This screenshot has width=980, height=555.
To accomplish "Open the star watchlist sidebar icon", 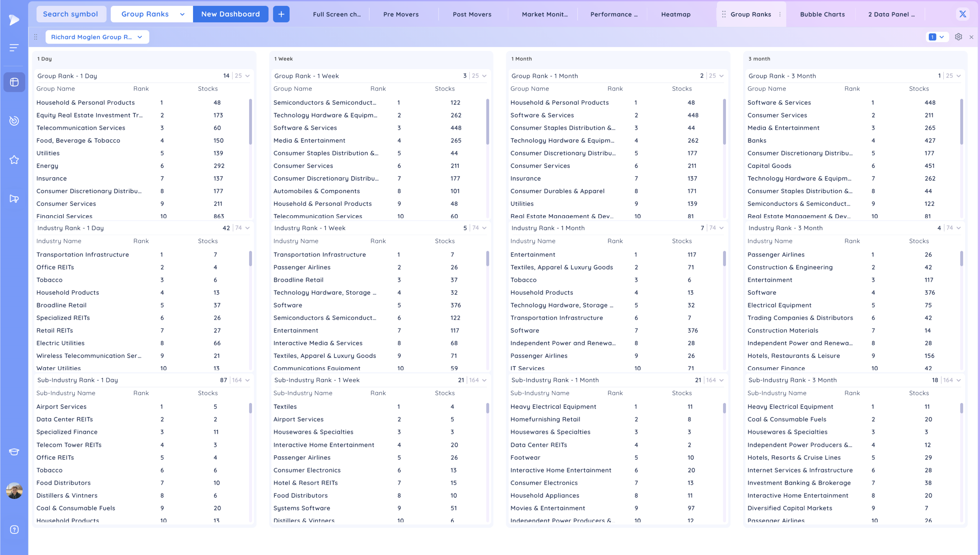I will [x=14, y=160].
